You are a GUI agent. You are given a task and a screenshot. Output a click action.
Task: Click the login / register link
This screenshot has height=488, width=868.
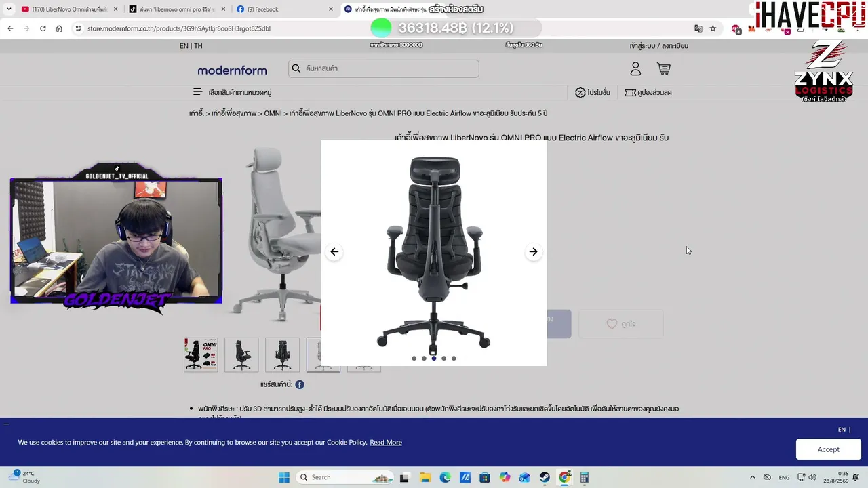coord(658,46)
